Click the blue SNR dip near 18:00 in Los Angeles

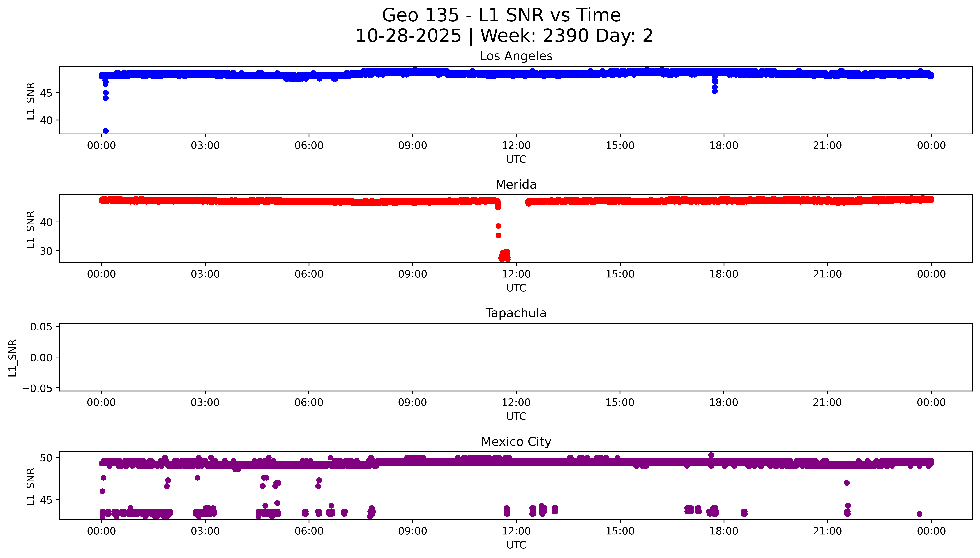[x=715, y=87]
